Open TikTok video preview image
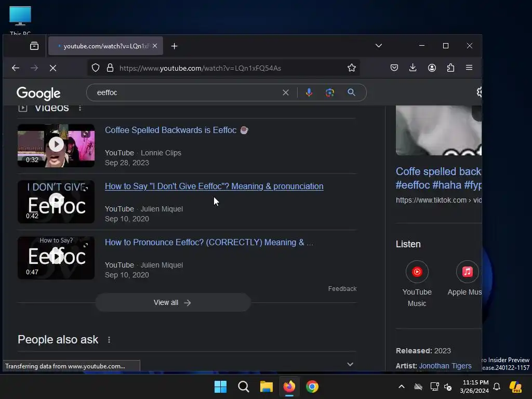The image size is (532, 399). tap(438, 130)
